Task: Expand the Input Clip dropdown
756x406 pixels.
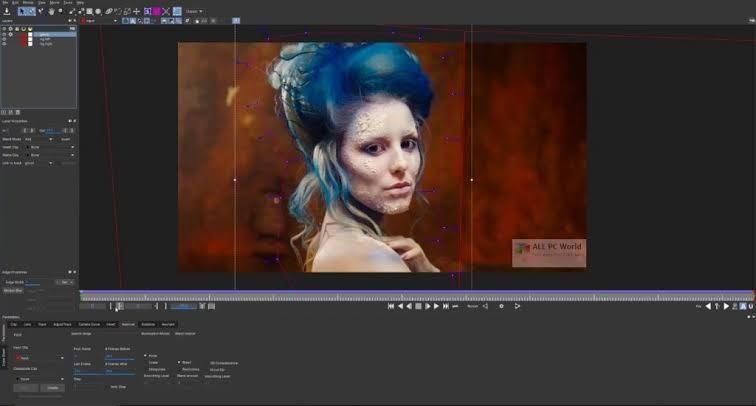Action: [x=40, y=358]
